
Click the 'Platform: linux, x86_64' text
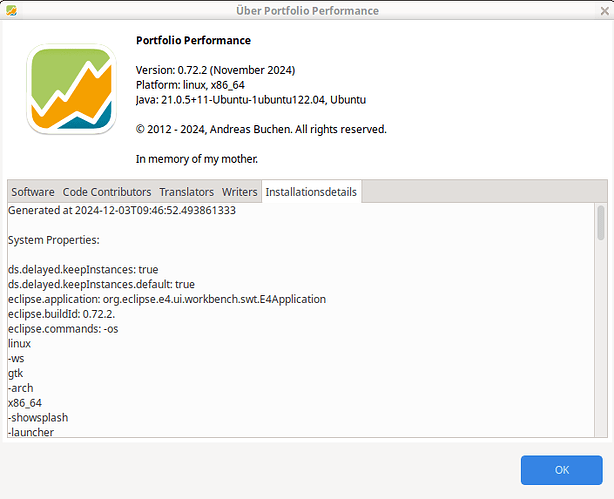coord(190,85)
